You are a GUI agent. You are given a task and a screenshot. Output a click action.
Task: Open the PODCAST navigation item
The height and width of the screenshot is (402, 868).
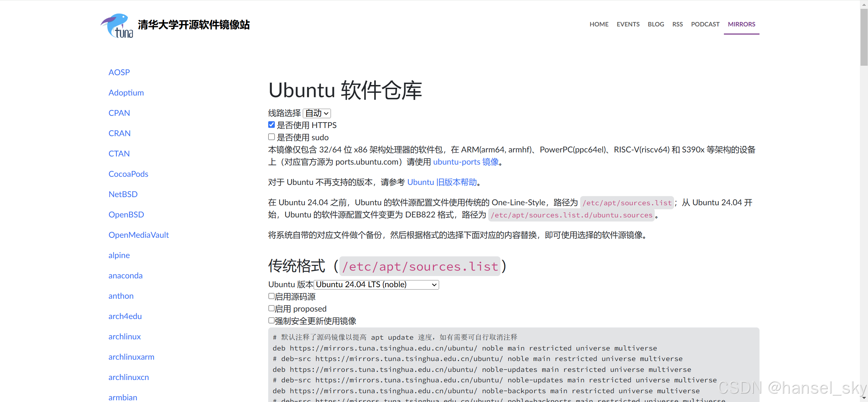(705, 24)
